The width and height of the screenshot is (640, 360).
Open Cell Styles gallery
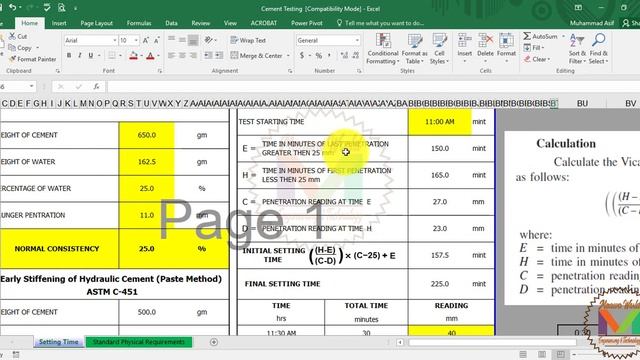[x=439, y=49]
